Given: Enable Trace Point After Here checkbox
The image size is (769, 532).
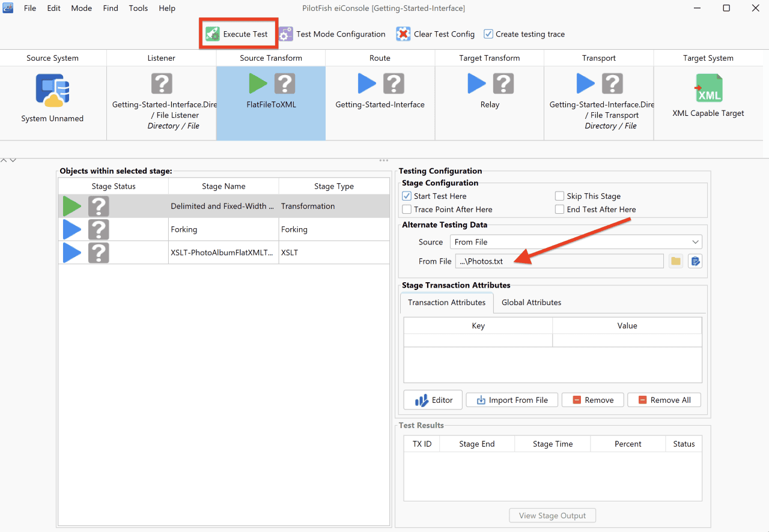Looking at the screenshot, I should click(x=407, y=210).
